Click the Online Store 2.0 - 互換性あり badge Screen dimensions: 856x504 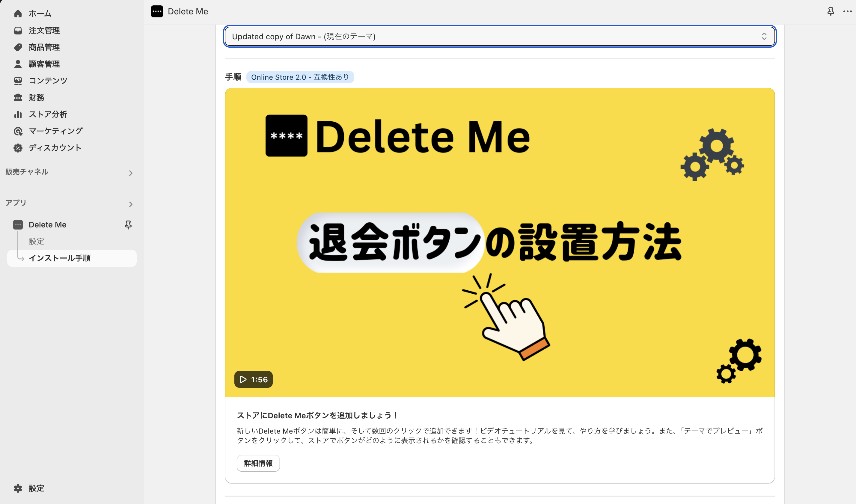[x=300, y=77]
